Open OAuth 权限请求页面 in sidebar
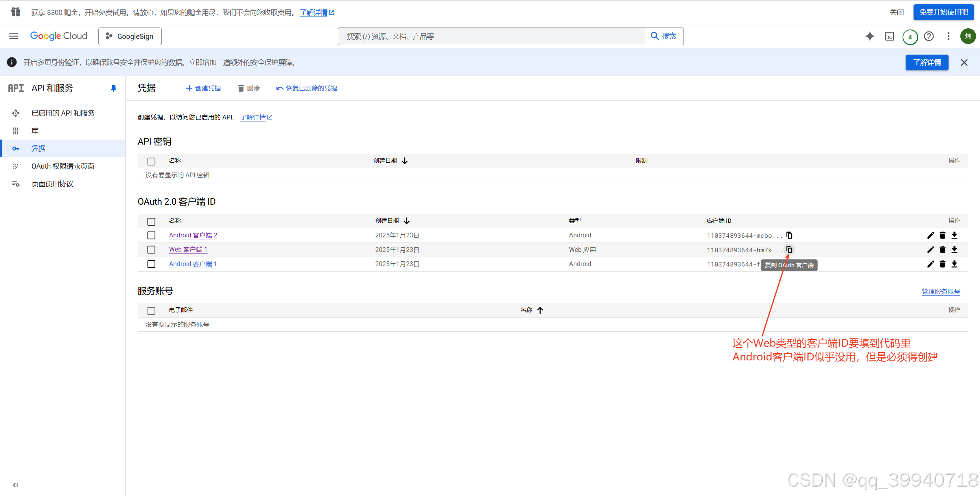This screenshot has height=496, width=980. 63,166
